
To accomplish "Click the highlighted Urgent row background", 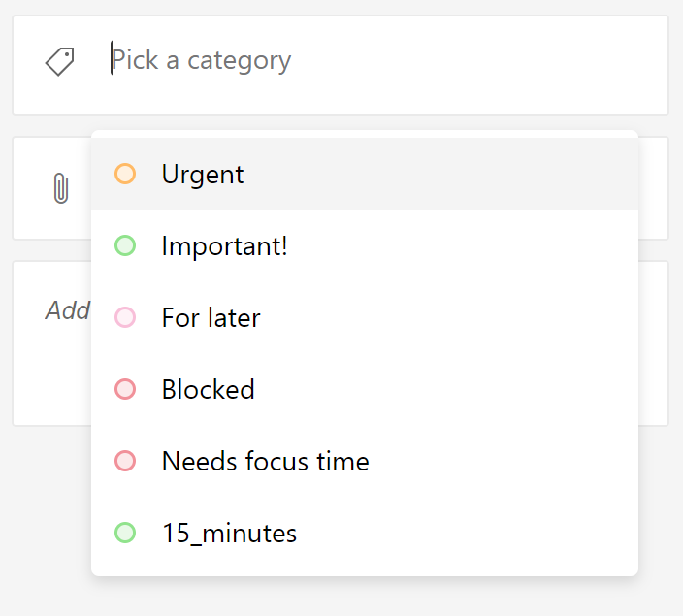I will coord(436,174).
